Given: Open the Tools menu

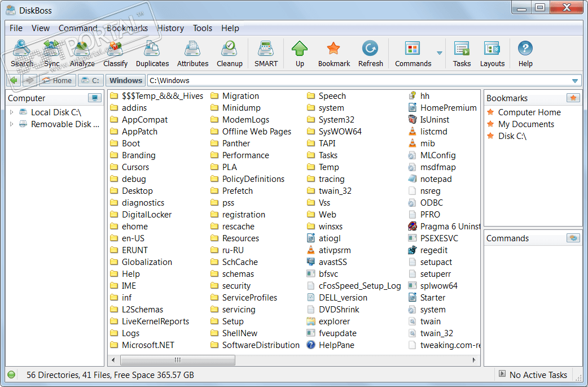Looking at the screenshot, I should (203, 28).
